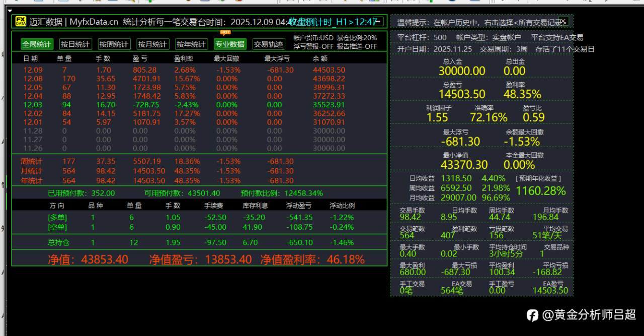Viewport: 644px width, 336px height.
Task: Click the 盈亏比 0.59 value
Action: (x=534, y=117)
